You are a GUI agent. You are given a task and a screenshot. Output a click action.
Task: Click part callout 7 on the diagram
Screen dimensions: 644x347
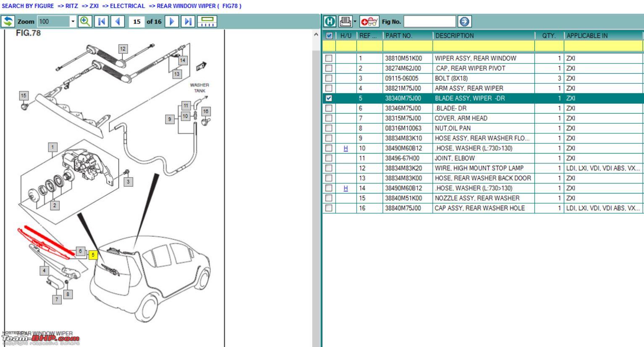(x=57, y=299)
